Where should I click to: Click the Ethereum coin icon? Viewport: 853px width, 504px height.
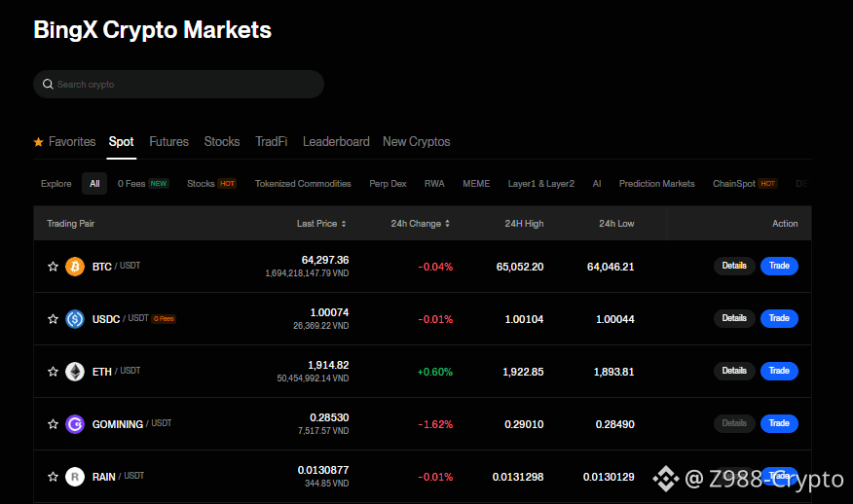click(x=75, y=372)
